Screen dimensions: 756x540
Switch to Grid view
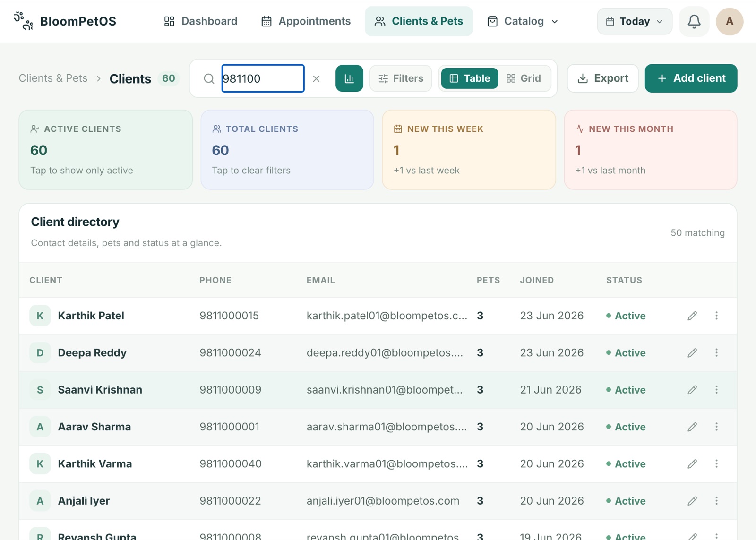(524, 78)
